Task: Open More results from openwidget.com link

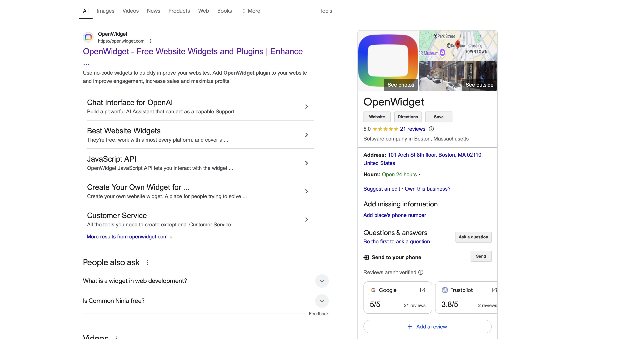Action: 129,237
